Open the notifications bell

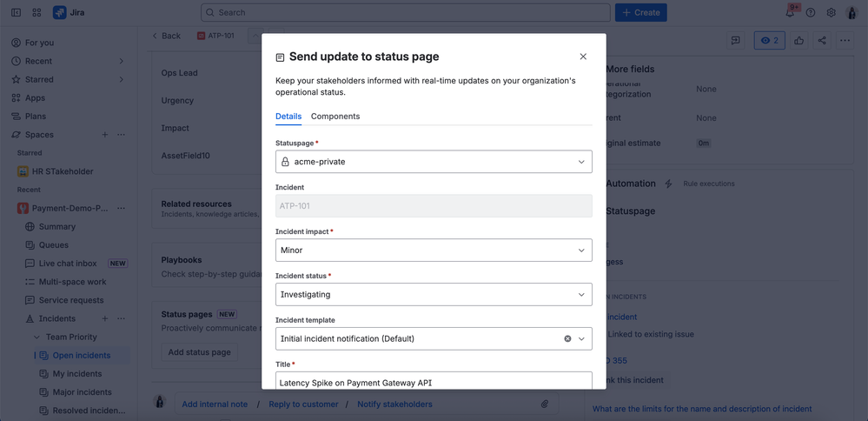790,13
